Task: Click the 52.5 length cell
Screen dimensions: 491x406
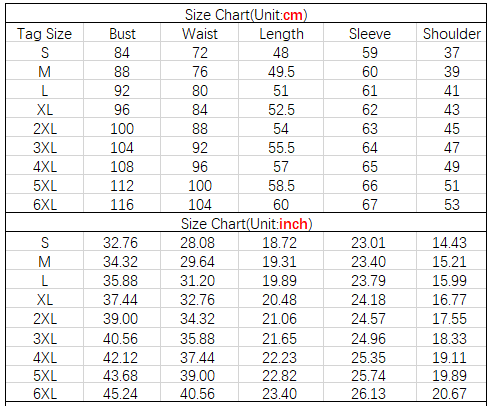Action: (x=281, y=110)
